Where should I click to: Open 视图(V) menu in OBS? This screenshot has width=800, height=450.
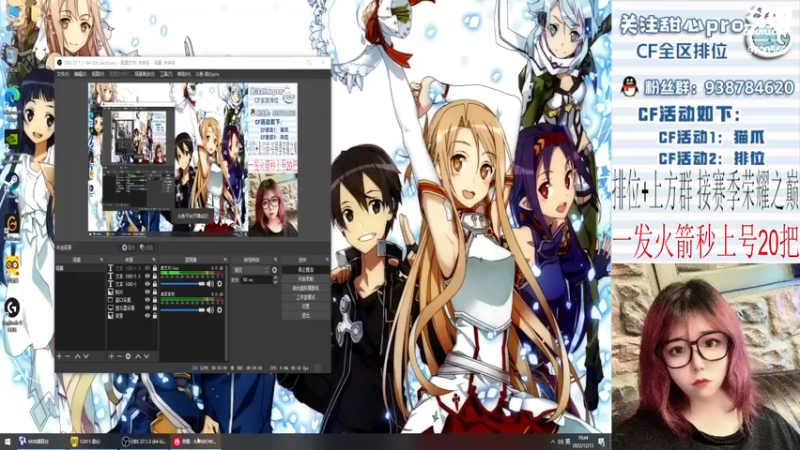(98, 74)
